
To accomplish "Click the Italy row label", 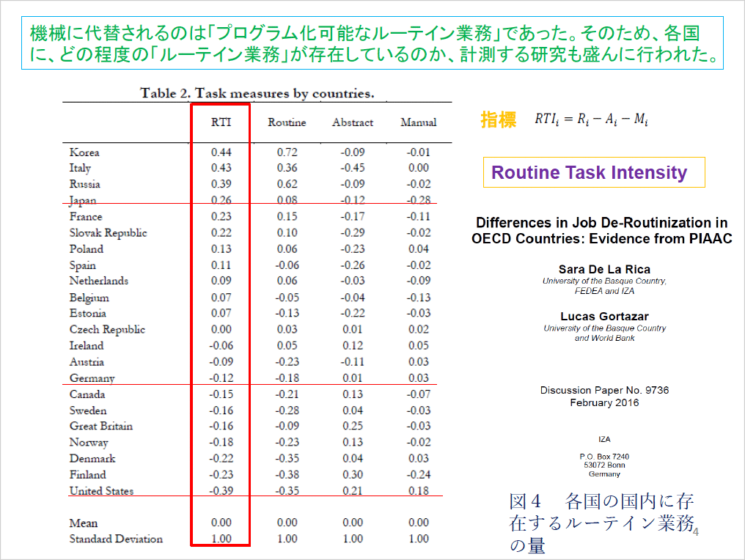I will pyautogui.click(x=80, y=168).
